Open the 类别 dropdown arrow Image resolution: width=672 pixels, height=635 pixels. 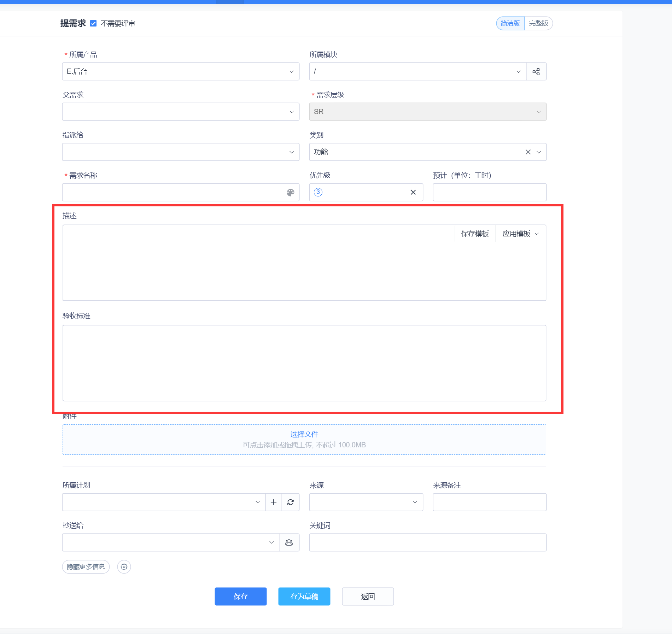(x=539, y=152)
